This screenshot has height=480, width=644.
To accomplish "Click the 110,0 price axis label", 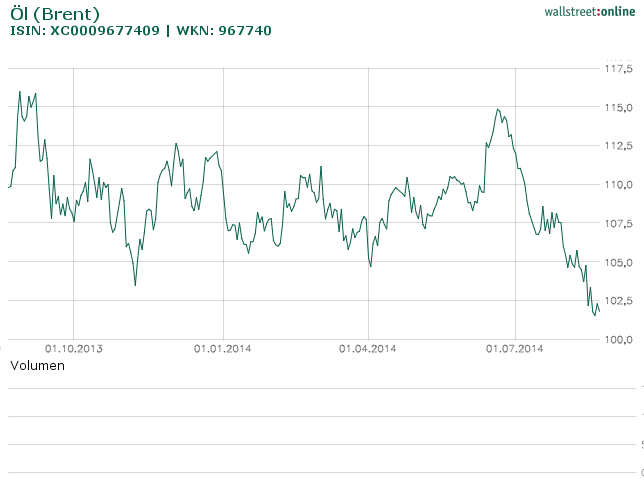I will click(x=617, y=185).
